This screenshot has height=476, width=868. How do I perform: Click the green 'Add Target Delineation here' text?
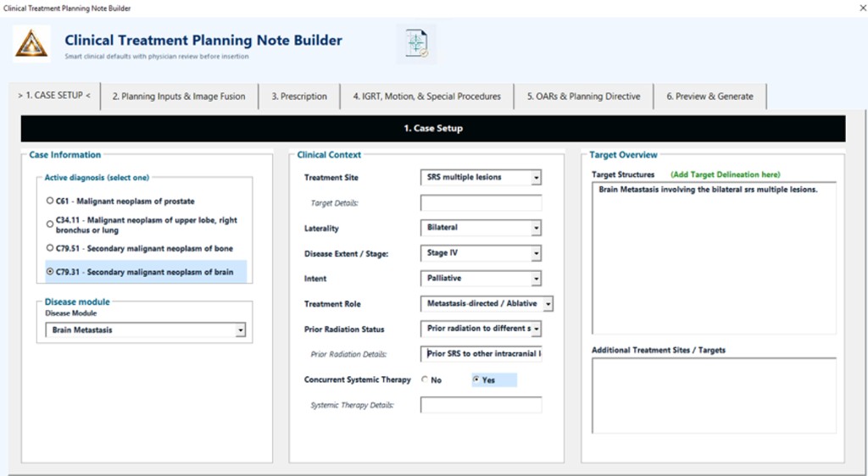726,174
